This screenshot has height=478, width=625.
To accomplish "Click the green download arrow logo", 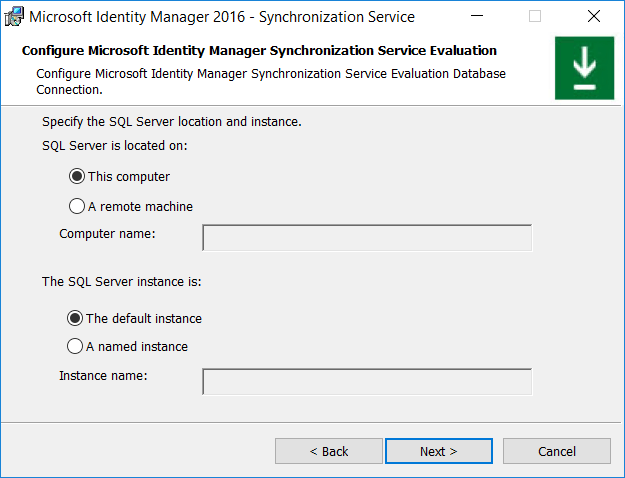I will (x=584, y=69).
